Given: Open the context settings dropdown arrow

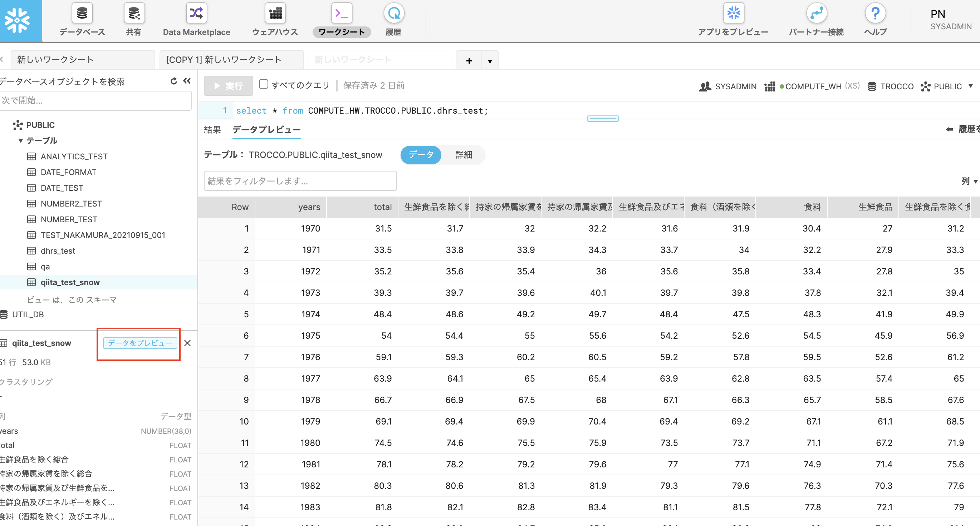Looking at the screenshot, I should point(970,86).
